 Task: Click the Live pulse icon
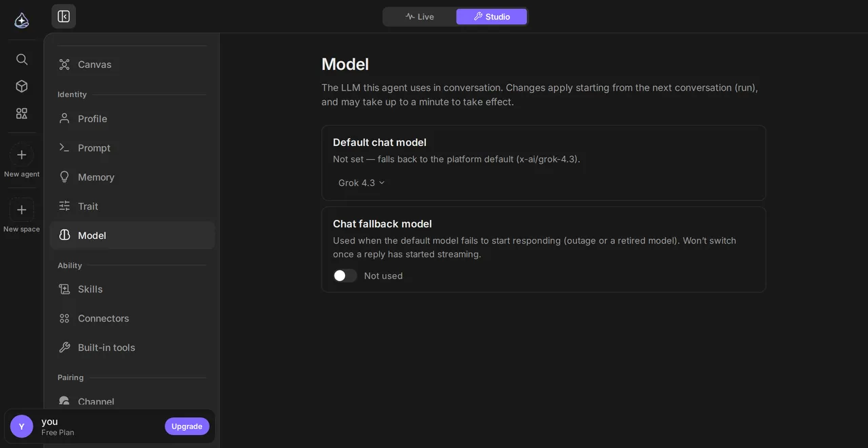pyautogui.click(x=410, y=17)
